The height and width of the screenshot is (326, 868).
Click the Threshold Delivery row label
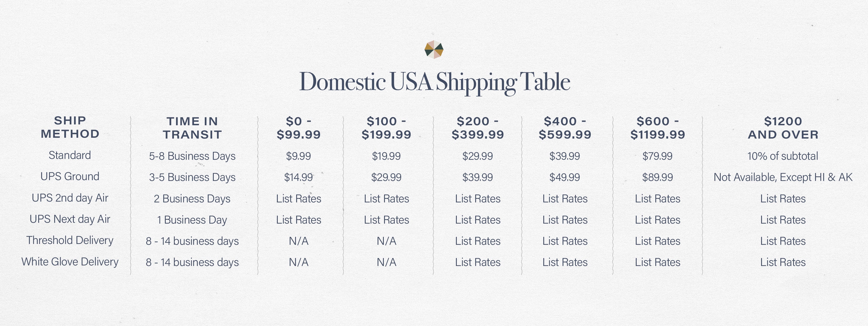click(x=70, y=240)
